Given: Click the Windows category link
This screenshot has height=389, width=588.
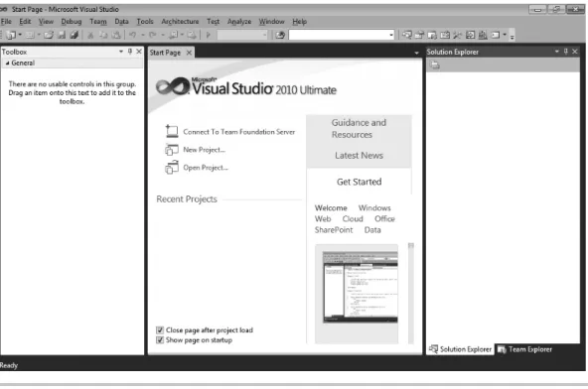Looking at the screenshot, I should coord(374,207).
